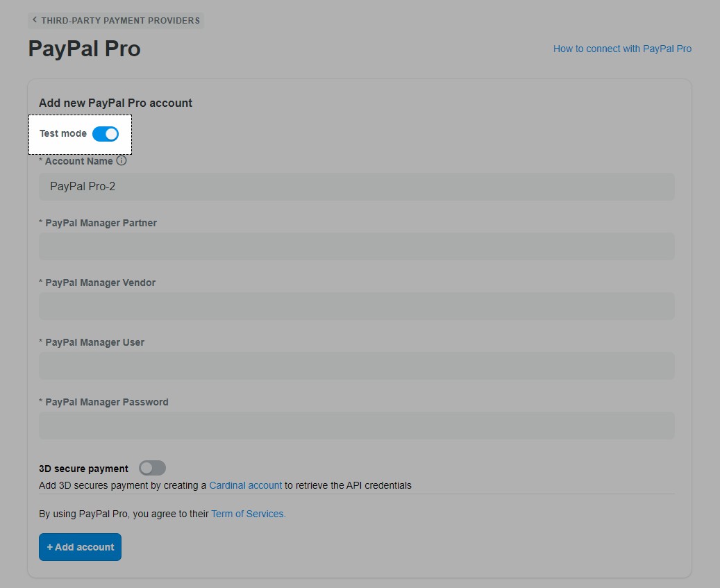Click the back chevron arrow icon
The image size is (720, 588).
click(x=35, y=20)
